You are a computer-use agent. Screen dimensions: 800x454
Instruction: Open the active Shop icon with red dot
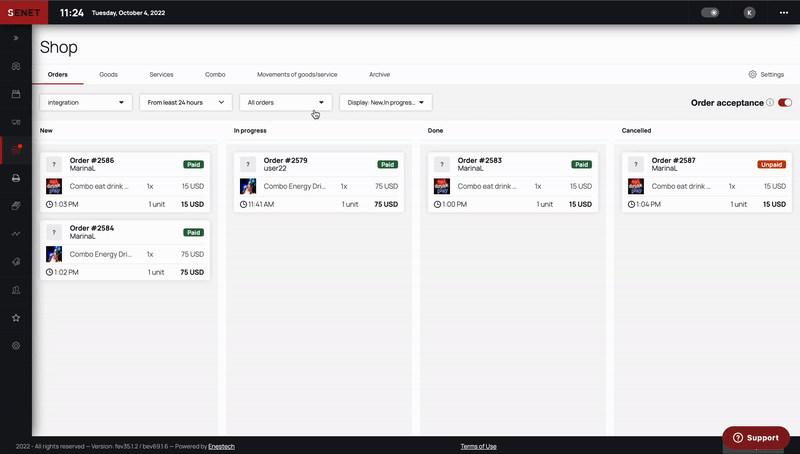pyautogui.click(x=16, y=150)
